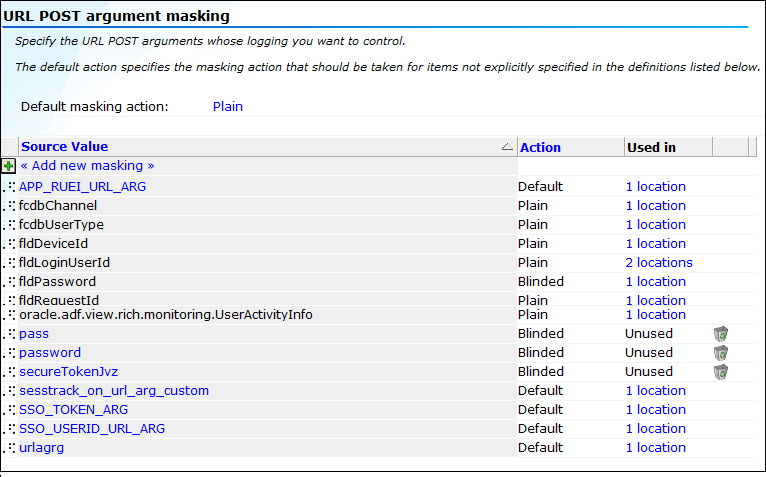Click the row icon next to fcdbChannel
The height and width of the screenshot is (477, 766).
[x=9, y=206]
